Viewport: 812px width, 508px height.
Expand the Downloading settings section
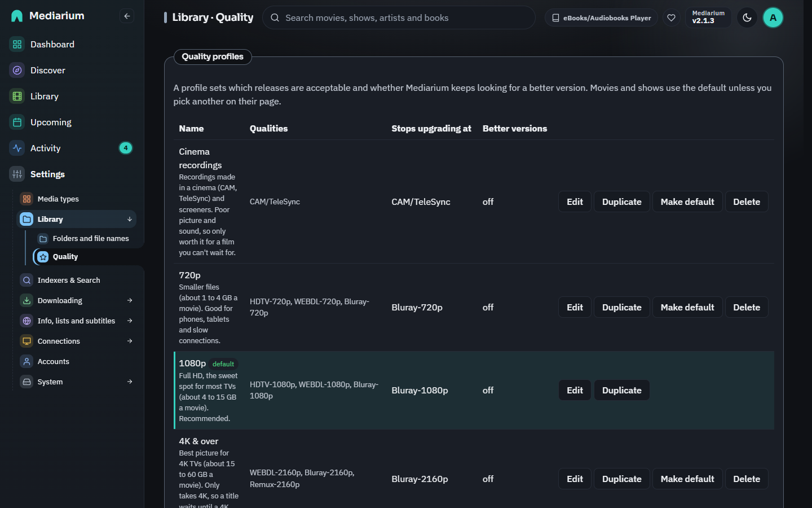click(x=130, y=300)
